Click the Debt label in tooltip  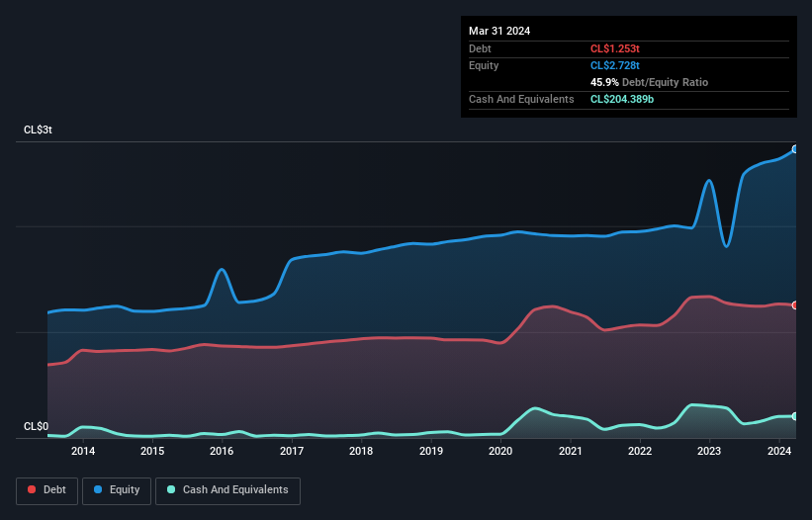[480, 48]
